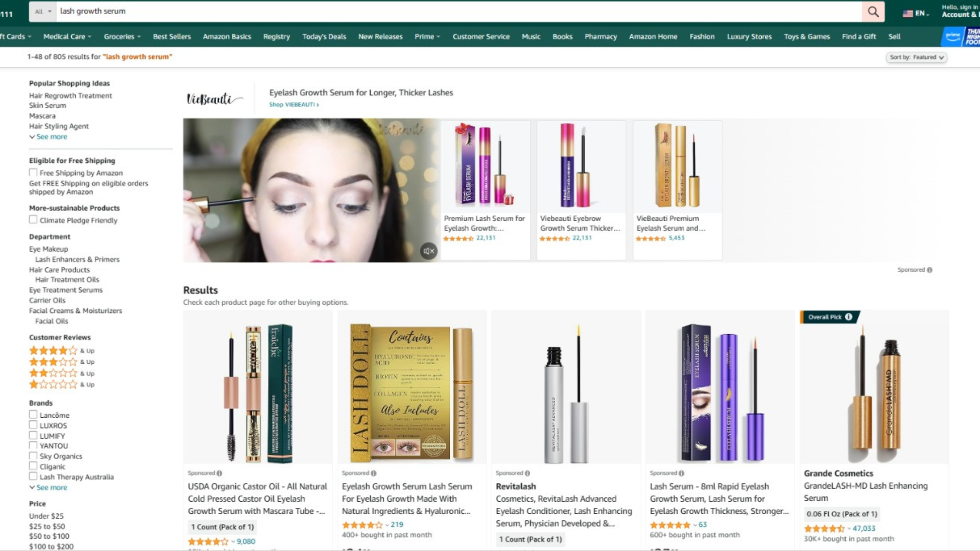Open the All departments search dropdown

click(x=42, y=12)
